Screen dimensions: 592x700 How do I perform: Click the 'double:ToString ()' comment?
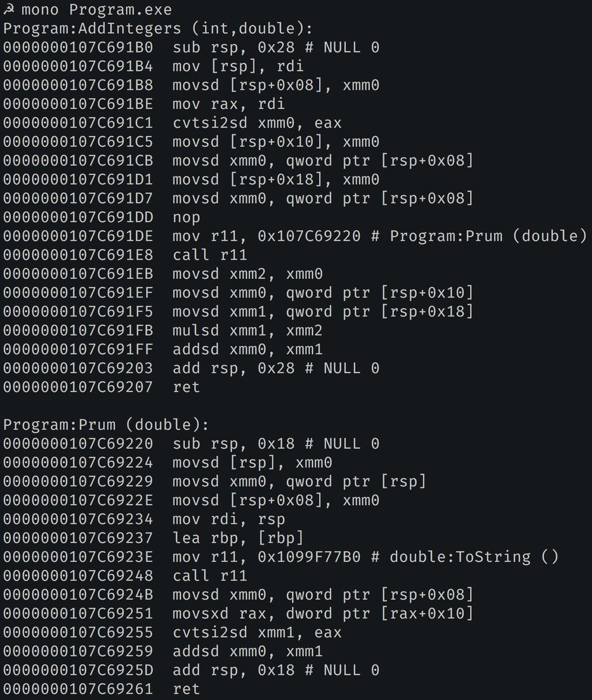(474, 557)
